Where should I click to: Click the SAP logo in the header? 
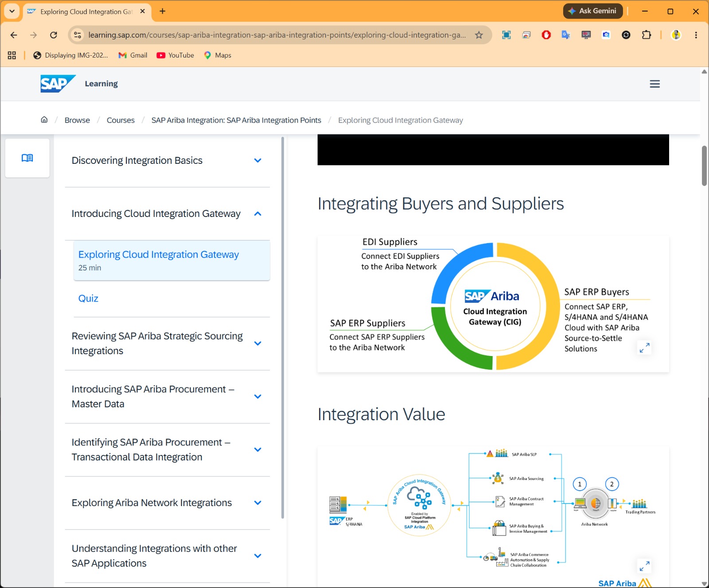click(x=58, y=84)
